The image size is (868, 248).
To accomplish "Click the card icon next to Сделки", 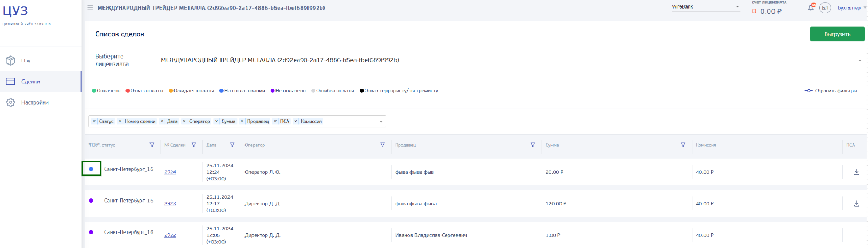I will click(10, 82).
